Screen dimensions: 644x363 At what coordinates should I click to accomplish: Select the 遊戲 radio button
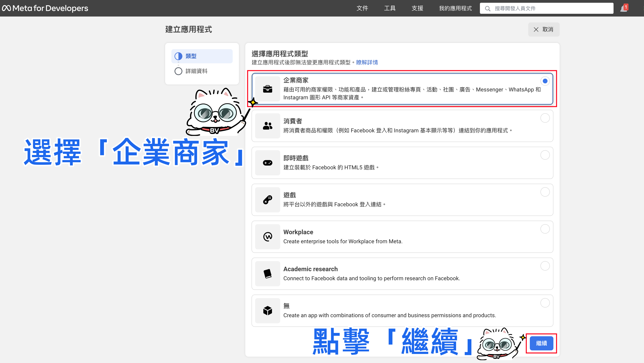(x=545, y=192)
